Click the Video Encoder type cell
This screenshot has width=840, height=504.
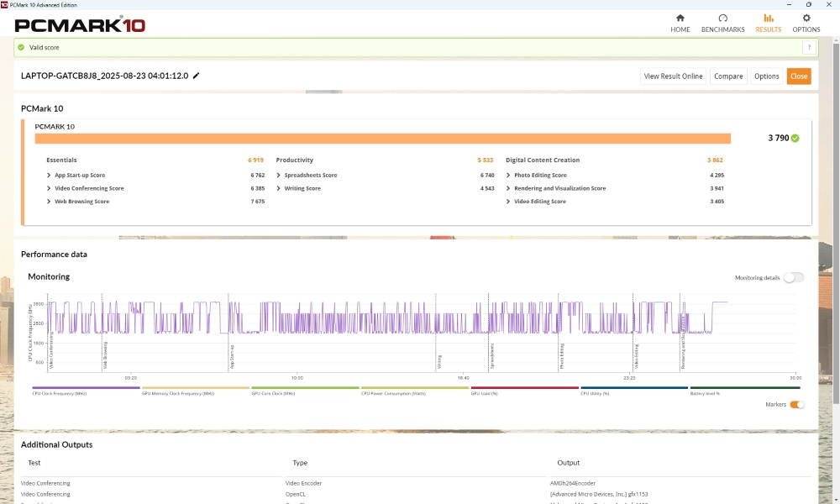coord(304,483)
